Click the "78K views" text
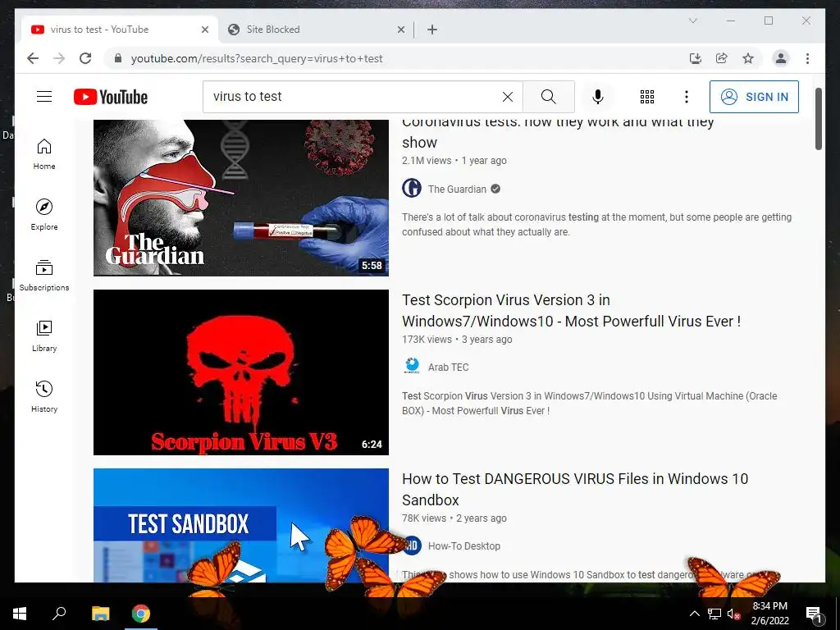The image size is (840, 630). click(424, 518)
